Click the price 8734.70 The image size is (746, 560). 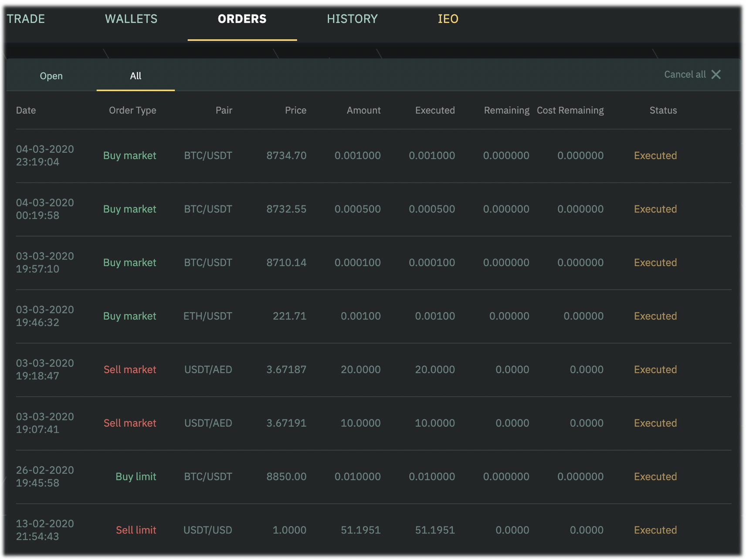[286, 155]
